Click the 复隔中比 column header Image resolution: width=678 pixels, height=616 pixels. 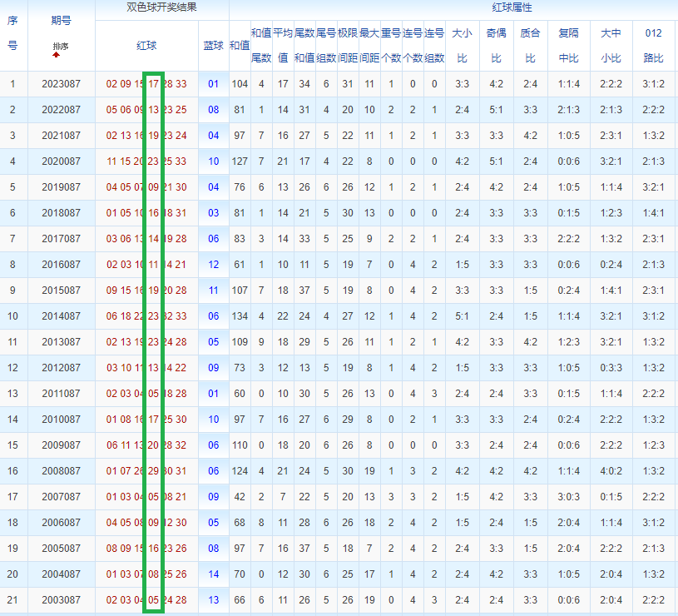(568, 46)
